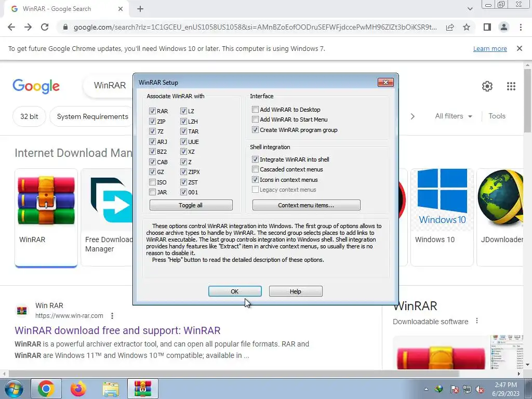Open the Chrome tab search dropdown
The width and height of the screenshot is (532, 399).
point(470,9)
